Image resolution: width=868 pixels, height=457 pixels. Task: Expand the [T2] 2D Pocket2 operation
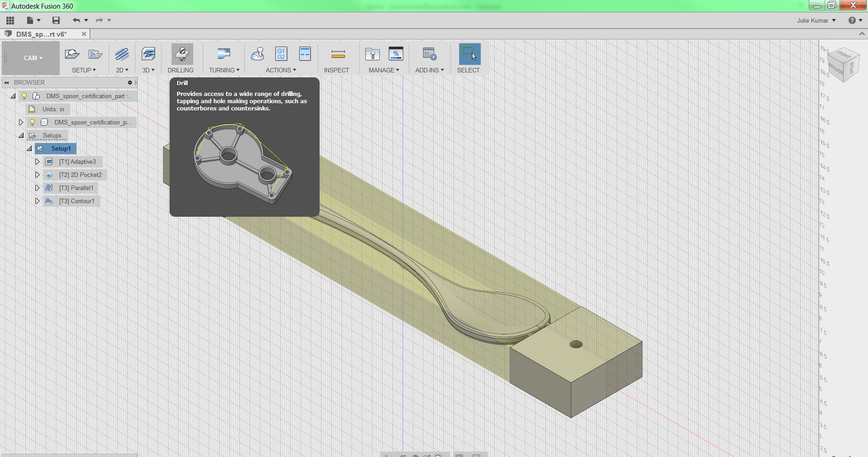(38, 175)
